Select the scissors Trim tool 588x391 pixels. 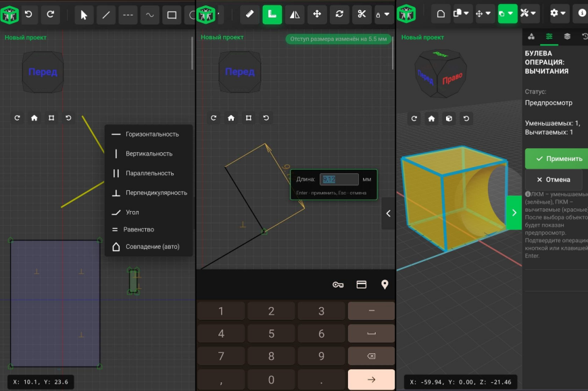362,15
